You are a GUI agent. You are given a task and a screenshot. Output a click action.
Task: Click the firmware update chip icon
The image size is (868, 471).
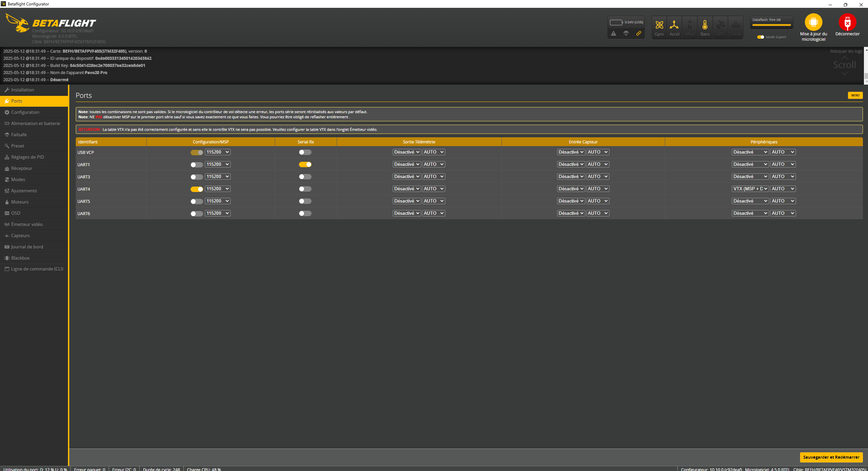pos(813,22)
